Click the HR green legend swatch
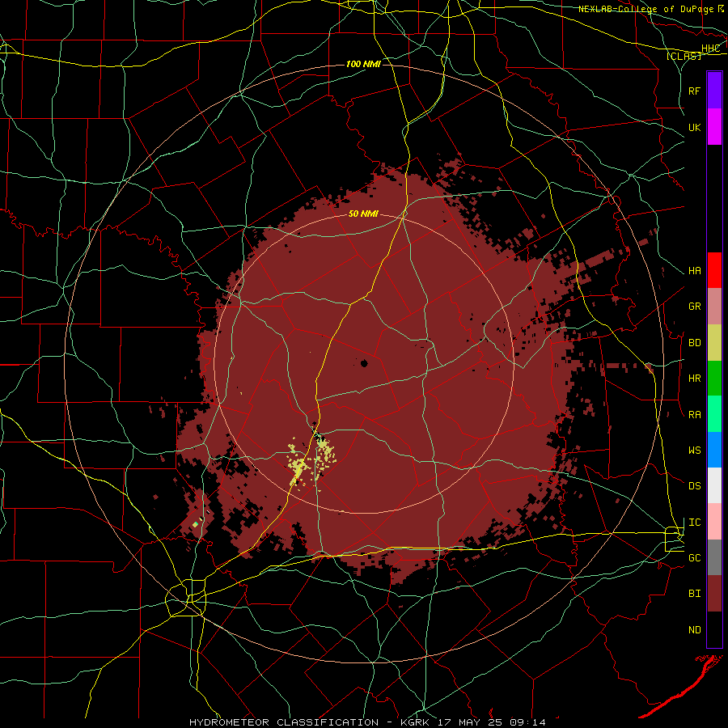728x728 pixels. pos(714,378)
